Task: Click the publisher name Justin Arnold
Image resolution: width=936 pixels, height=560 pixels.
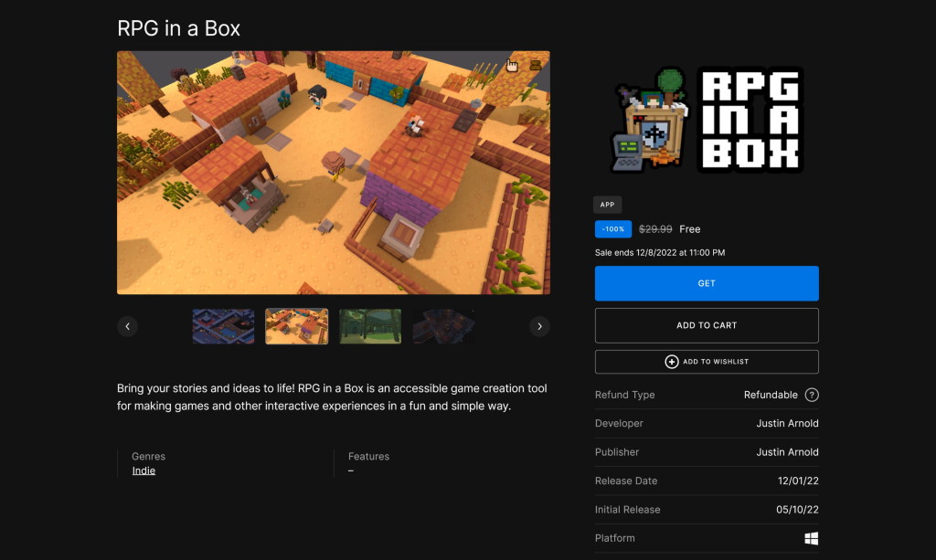Action: (787, 452)
